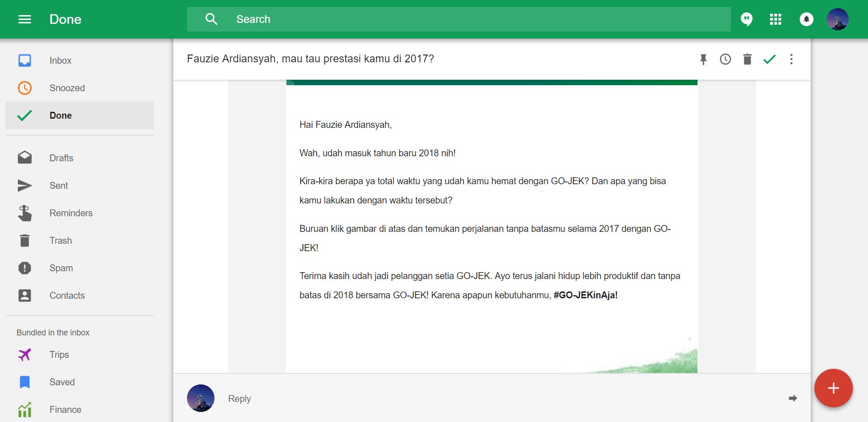Click the avatar next to Reply

point(201,398)
